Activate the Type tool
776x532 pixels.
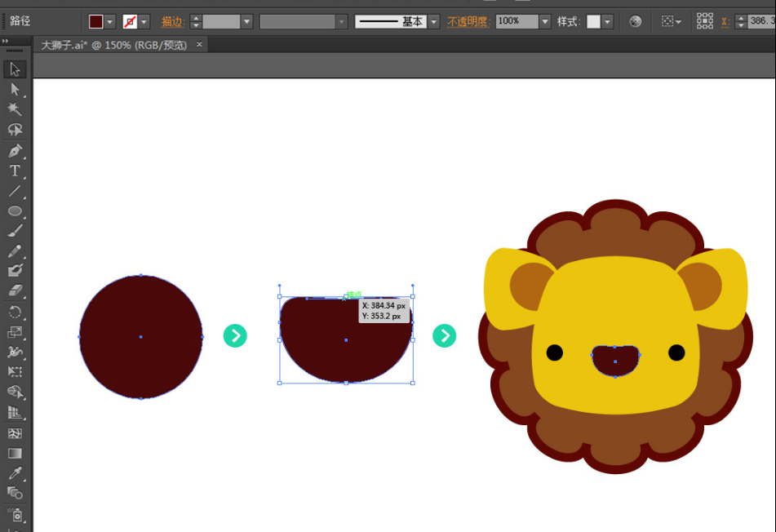pos(15,171)
